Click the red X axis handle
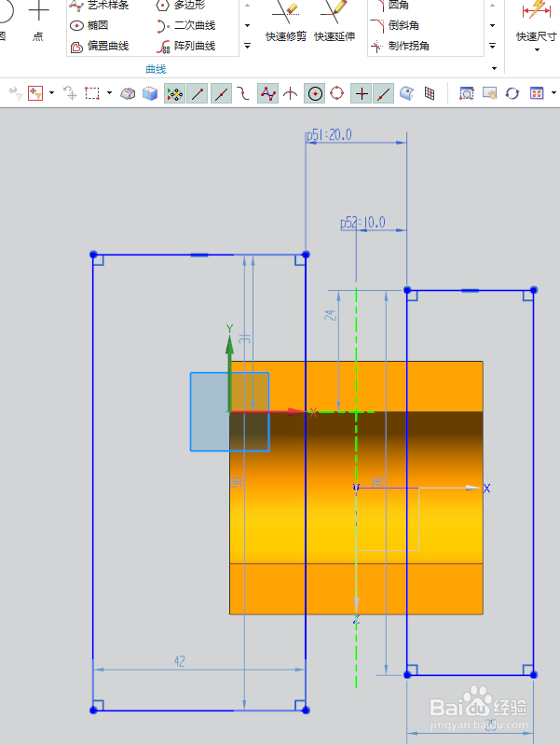The height and width of the screenshot is (745, 560). (x=268, y=411)
